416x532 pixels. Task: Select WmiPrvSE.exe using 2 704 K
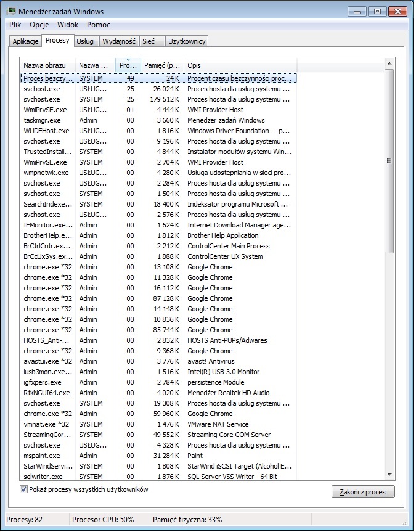pyautogui.click(x=158, y=162)
